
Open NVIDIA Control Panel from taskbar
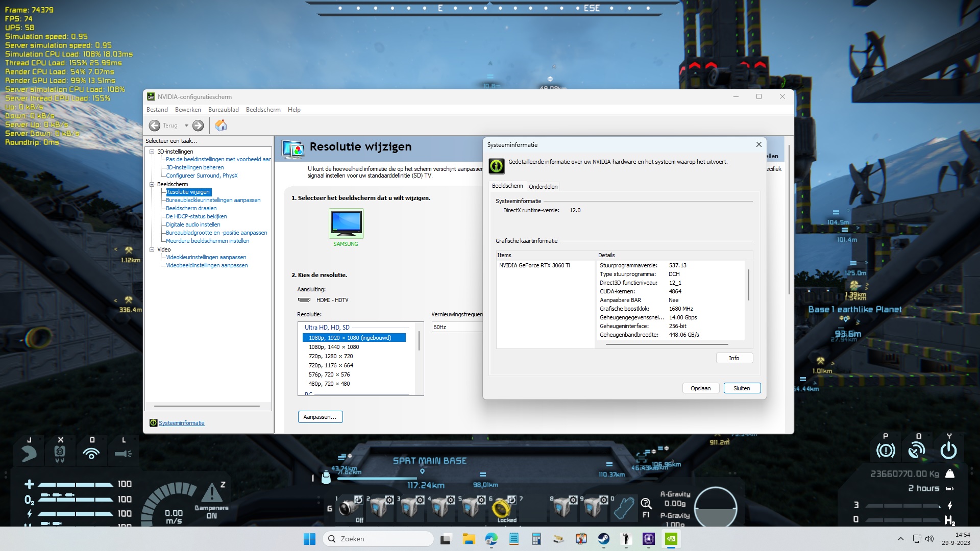pyautogui.click(x=671, y=539)
